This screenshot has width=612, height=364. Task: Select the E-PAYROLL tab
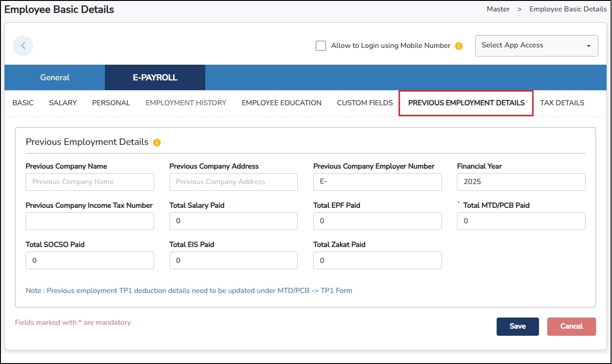pyautogui.click(x=155, y=77)
